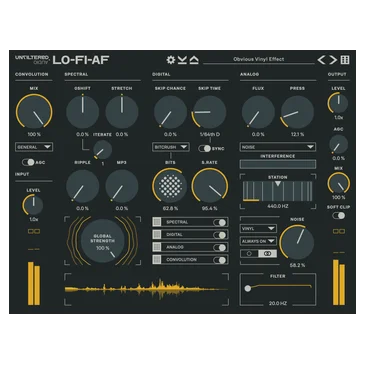Open the preset browser grid icon
The width and height of the screenshot is (365, 365).
[345, 60]
